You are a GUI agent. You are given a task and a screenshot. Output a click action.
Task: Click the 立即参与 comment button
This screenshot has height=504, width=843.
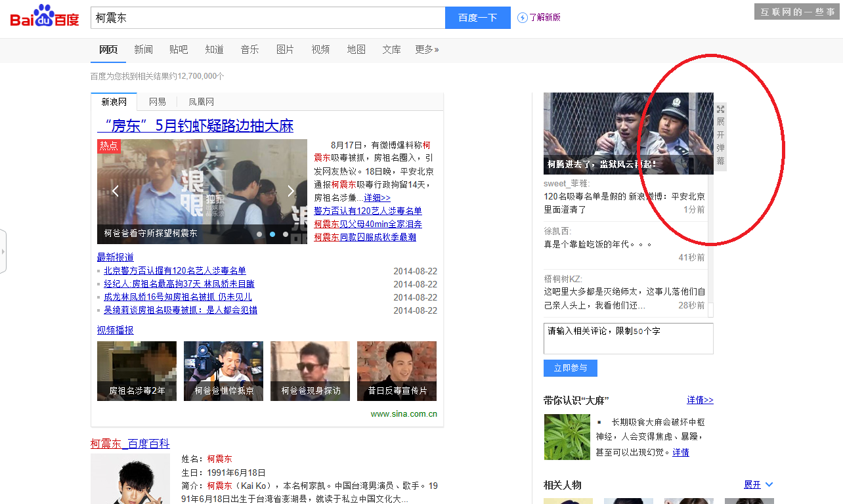click(570, 368)
